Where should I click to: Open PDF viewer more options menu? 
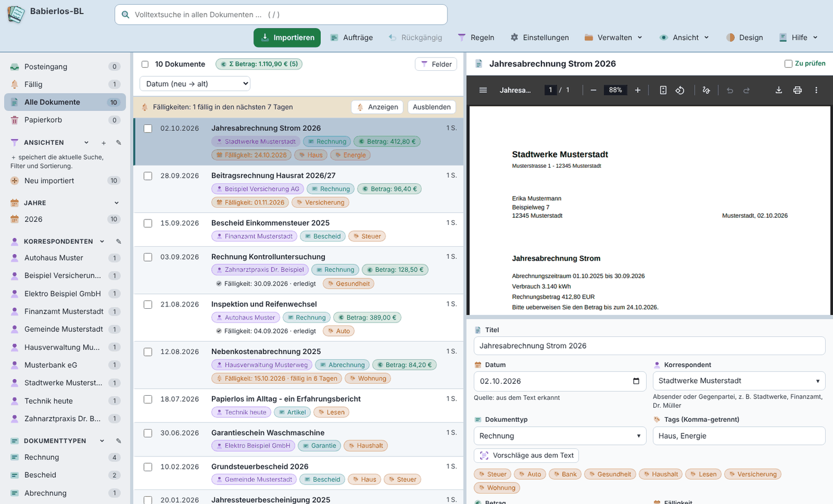pyautogui.click(x=816, y=90)
